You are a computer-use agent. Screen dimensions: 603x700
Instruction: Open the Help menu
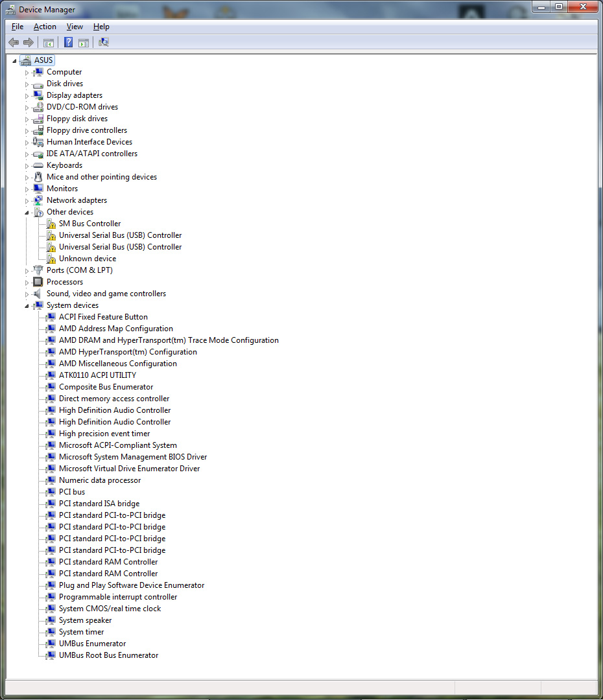click(x=101, y=27)
